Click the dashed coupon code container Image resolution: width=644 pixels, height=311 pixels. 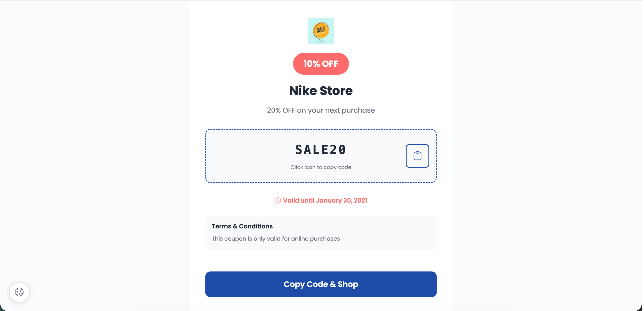click(x=321, y=156)
